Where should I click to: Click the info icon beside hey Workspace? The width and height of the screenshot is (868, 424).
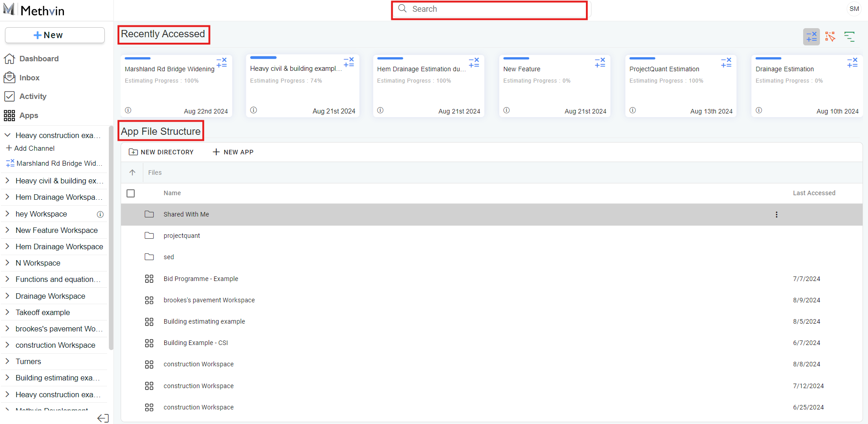[x=100, y=214]
